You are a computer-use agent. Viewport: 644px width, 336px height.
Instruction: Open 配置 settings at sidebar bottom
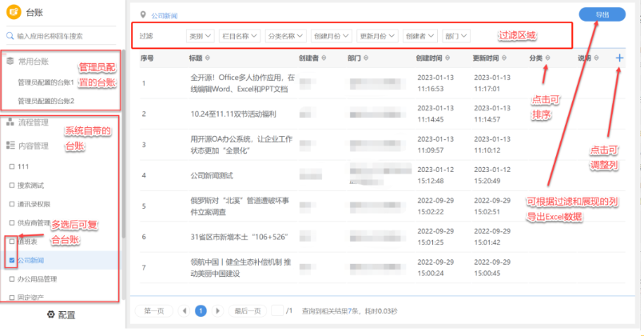coord(62,315)
